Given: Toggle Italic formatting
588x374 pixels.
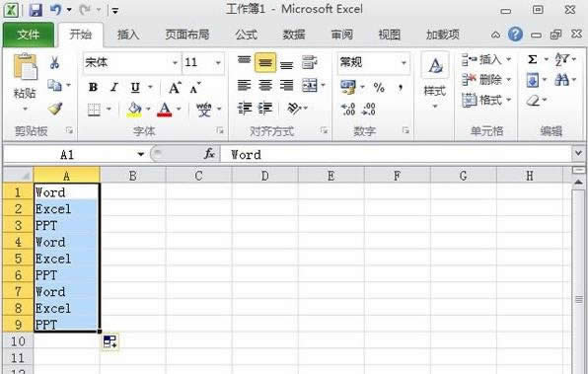Looking at the screenshot, I should (114, 88).
